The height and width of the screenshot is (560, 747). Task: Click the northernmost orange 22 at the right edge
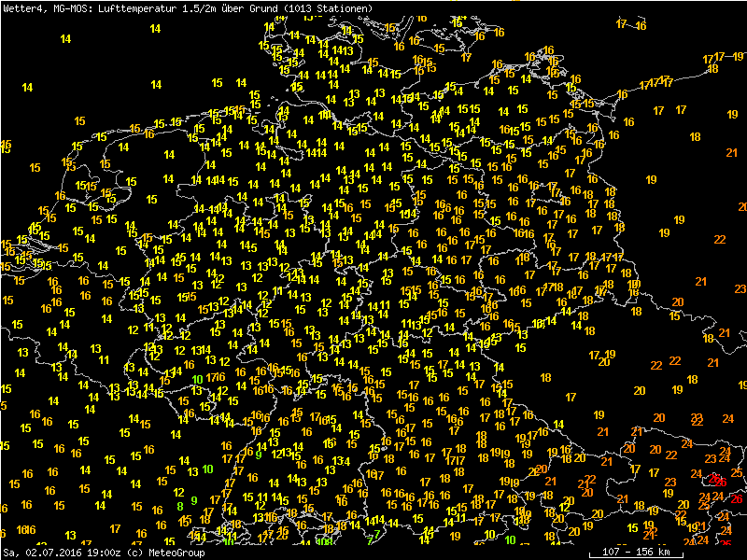pyautogui.click(x=719, y=240)
